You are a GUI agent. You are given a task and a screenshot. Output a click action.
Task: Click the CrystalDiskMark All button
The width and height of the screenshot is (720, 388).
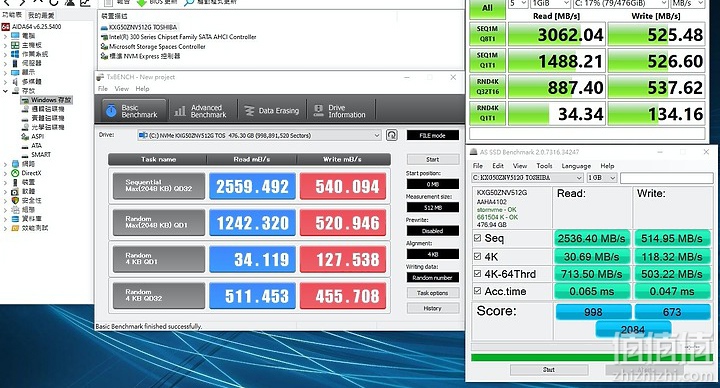tap(487, 8)
